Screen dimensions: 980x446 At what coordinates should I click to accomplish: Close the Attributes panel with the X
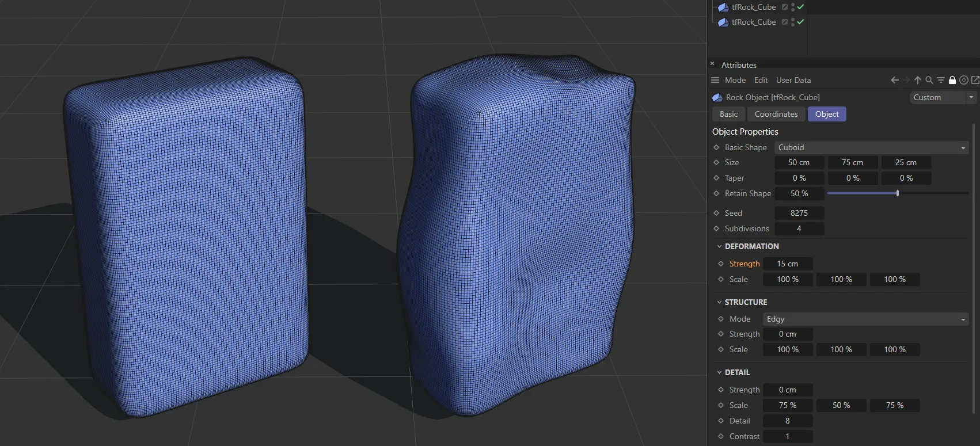[x=712, y=64]
